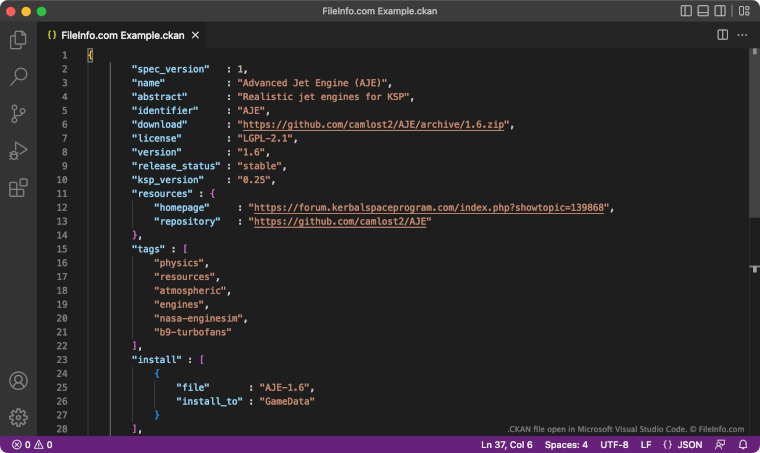The height and width of the screenshot is (453, 760).
Task: Toggle the primary side bar
Action: coord(686,10)
